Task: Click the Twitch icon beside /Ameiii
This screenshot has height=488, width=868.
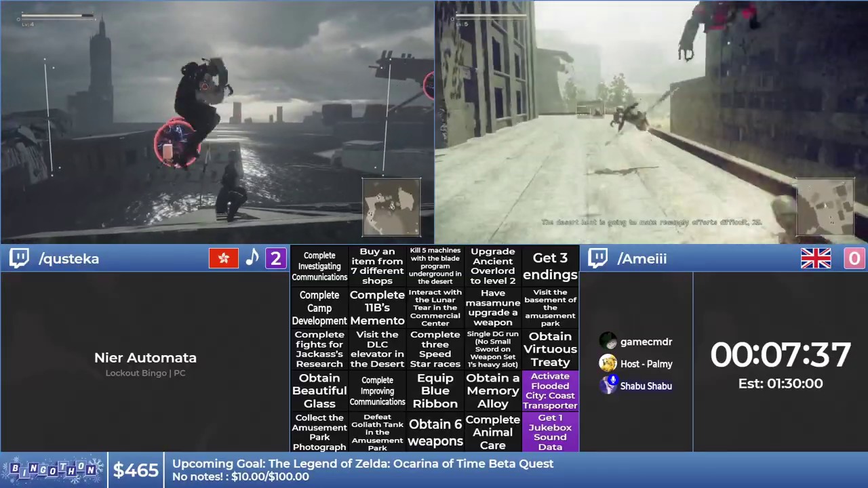Action: pyautogui.click(x=597, y=258)
